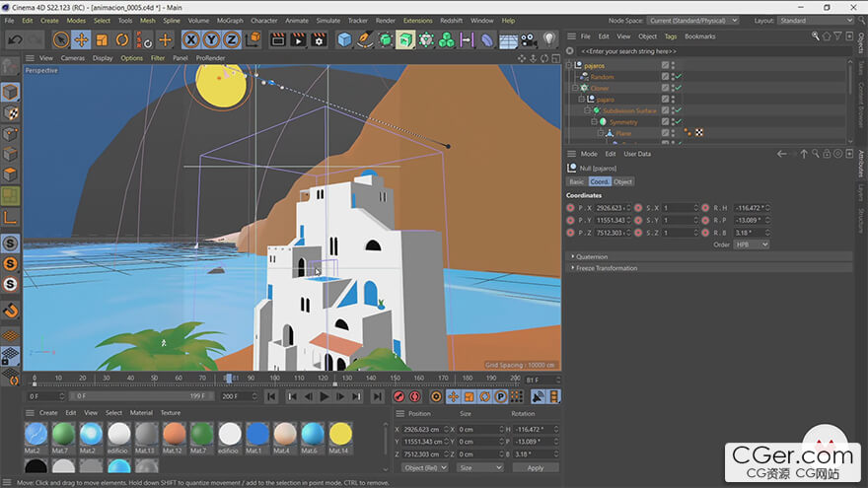Add a Cube primitive object
This screenshot has height=488, width=868.
point(344,39)
